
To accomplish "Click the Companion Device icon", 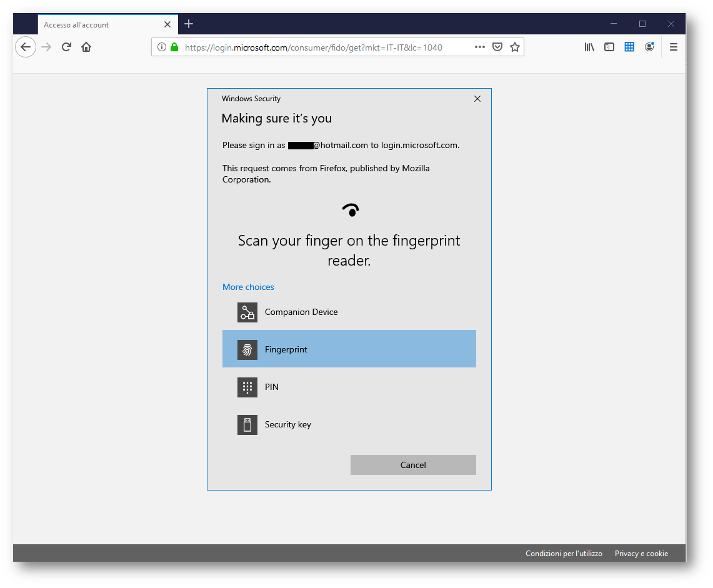I will (247, 312).
